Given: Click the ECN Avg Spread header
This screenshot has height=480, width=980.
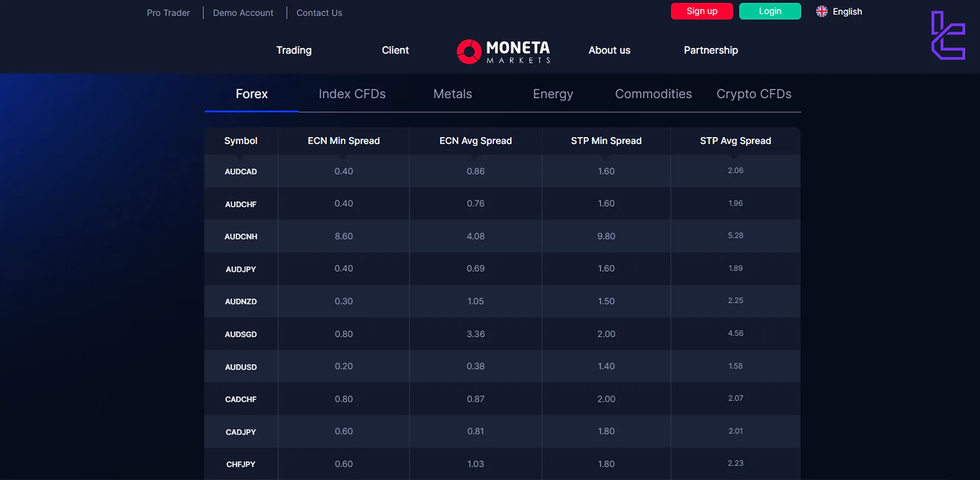Looking at the screenshot, I should coord(476,141).
